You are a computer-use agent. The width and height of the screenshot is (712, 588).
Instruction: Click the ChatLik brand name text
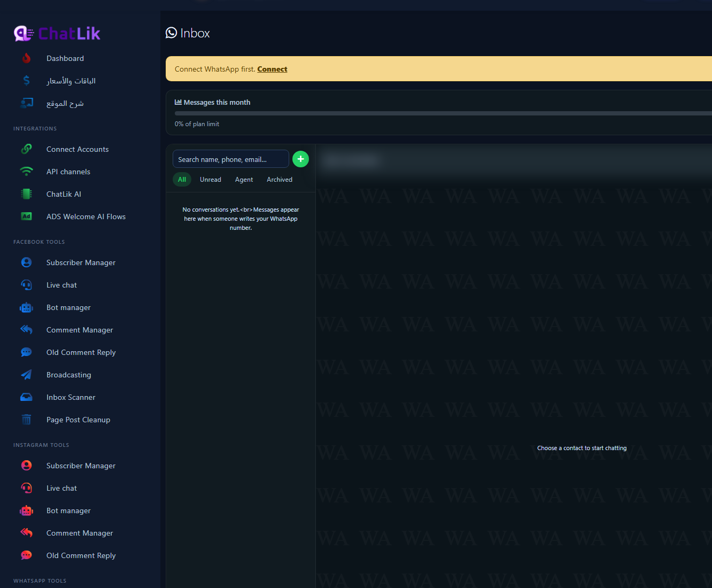(x=69, y=34)
